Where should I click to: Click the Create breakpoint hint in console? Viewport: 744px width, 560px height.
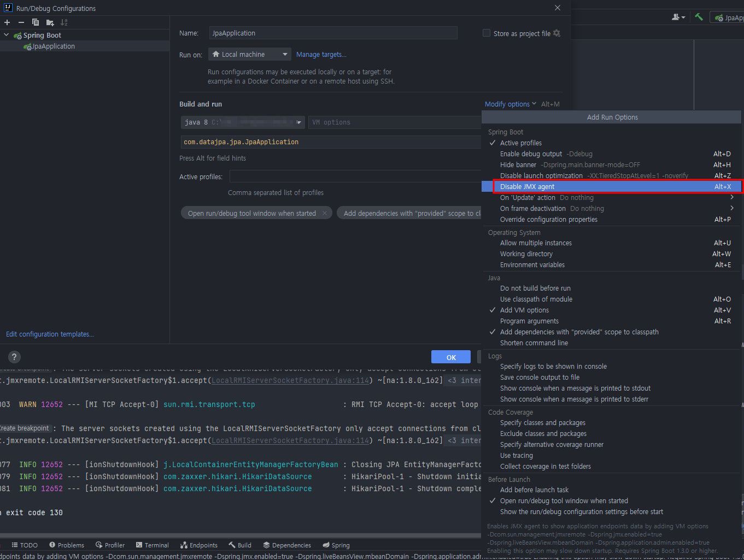click(25, 428)
